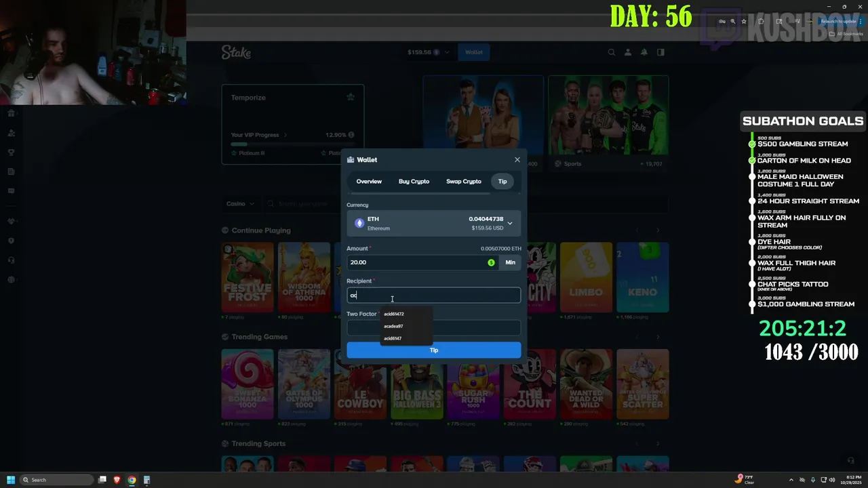868x488 pixels.
Task: Open the user profile icon
Action: coord(628,52)
